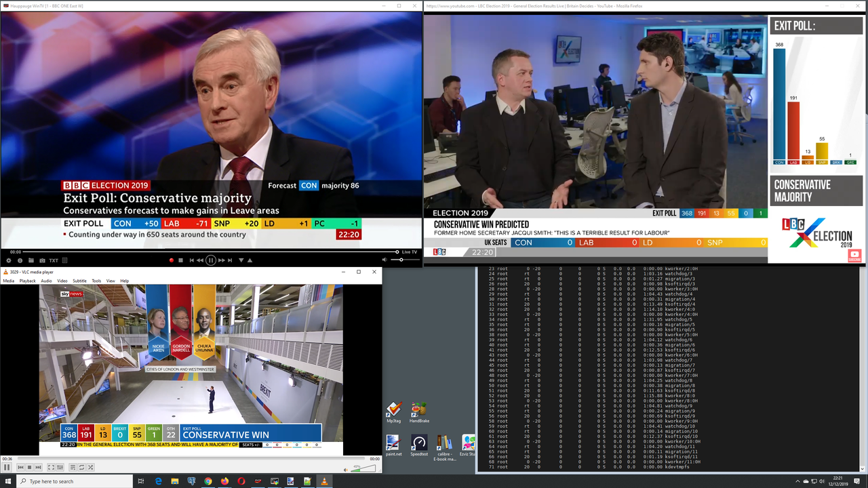
Task: Click the WinTV timeline seek bar
Action: point(210,251)
